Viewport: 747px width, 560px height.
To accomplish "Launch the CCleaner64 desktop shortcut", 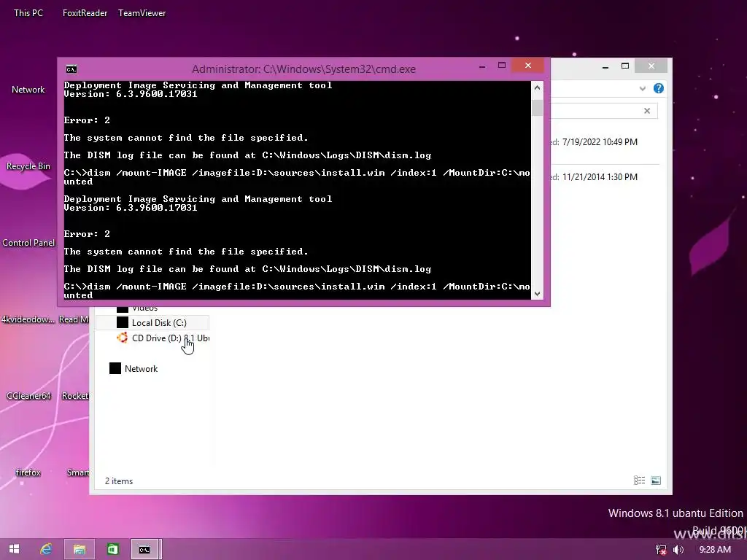I will pos(28,396).
